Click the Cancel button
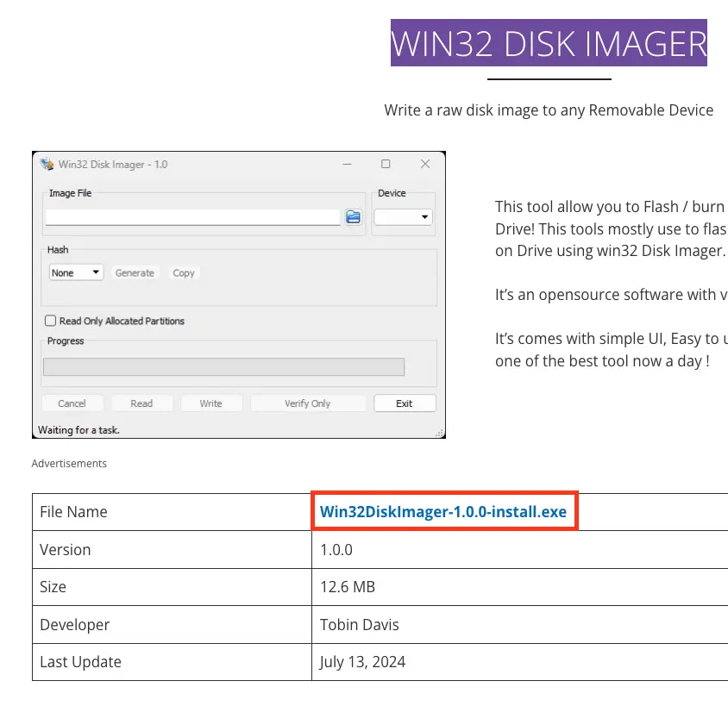 coord(72,403)
